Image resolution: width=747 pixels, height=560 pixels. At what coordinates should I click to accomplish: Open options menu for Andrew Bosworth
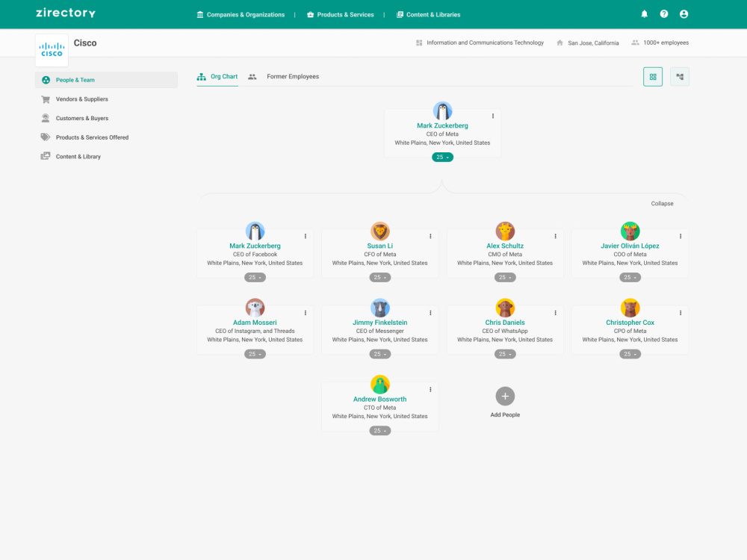click(431, 390)
